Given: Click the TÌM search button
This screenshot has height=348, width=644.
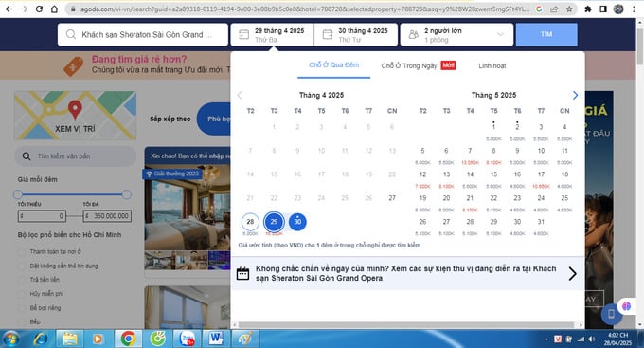Looking at the screenshot, I should click(x=546, y=34).
